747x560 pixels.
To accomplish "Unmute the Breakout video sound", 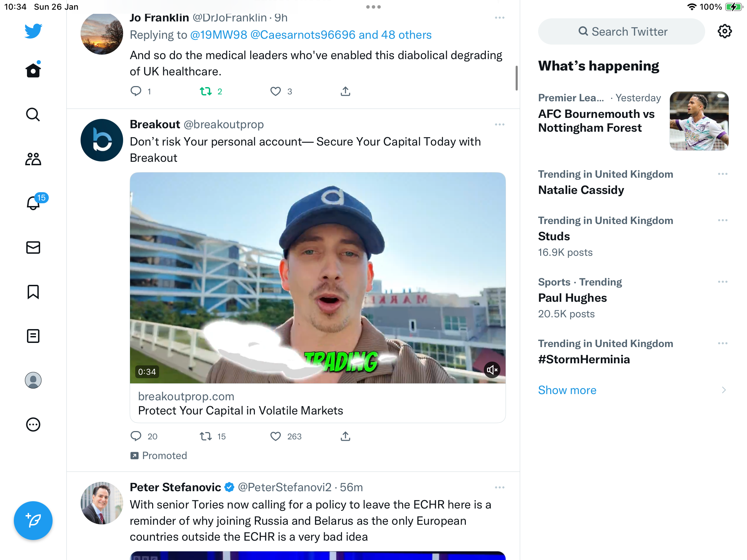I will [492, 370].
